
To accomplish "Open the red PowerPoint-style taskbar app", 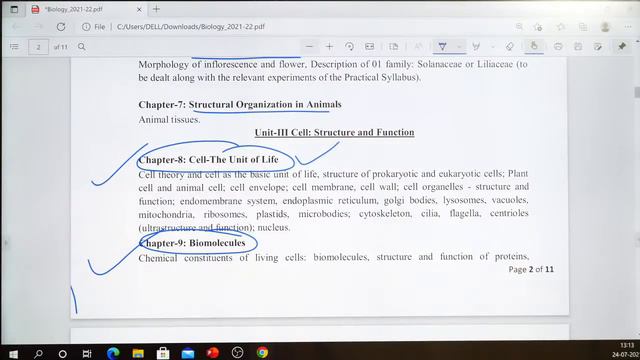I will [213, 352].
